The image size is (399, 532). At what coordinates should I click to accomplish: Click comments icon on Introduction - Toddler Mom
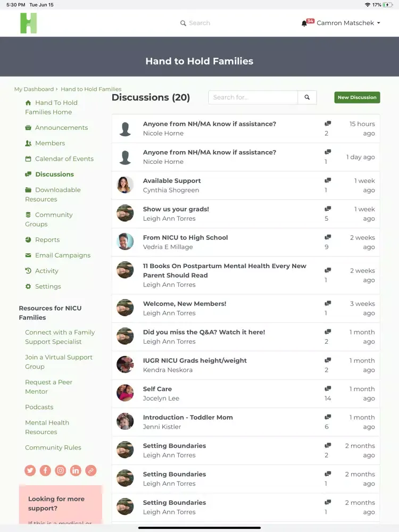[328, 417]
